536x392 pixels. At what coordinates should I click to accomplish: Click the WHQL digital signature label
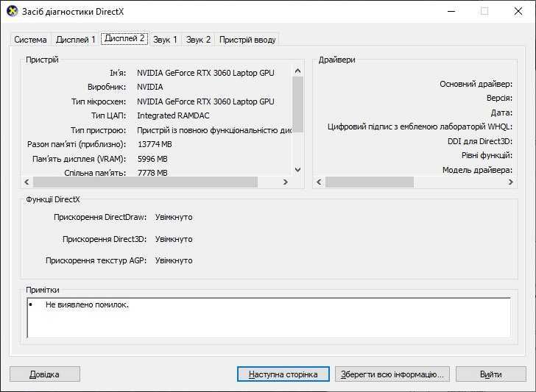pyautogui.click(x=420, y=126)
